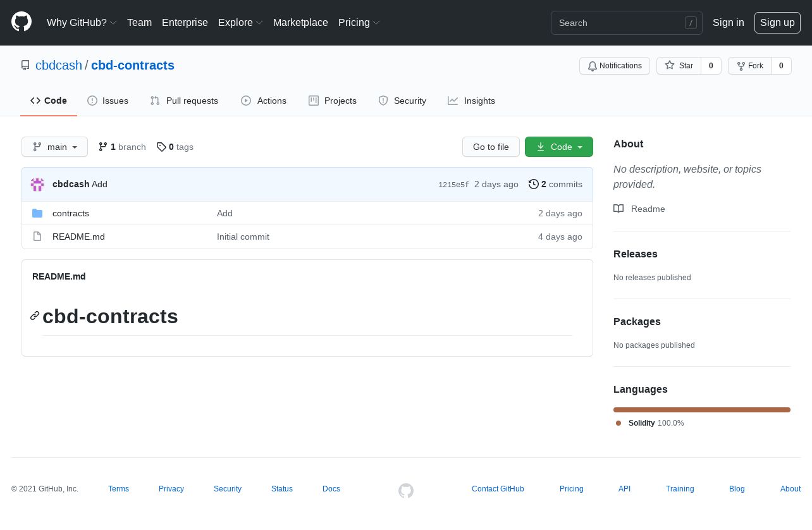Click the star count 0 badge

(x=711, y=66)
